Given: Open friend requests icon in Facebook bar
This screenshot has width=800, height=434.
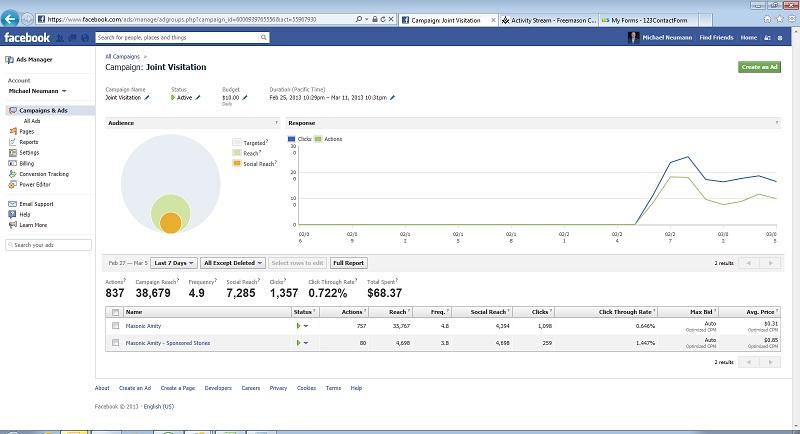Looking at the screenshot, I should 60,38.
